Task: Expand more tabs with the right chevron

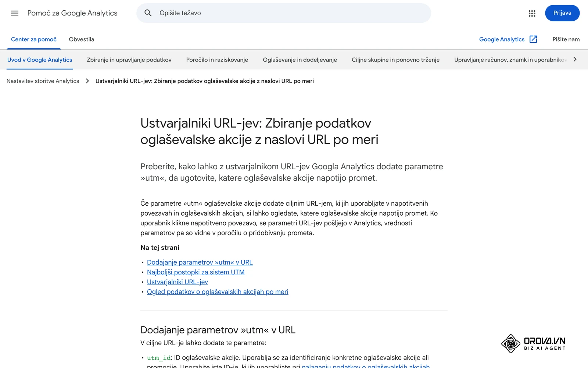Action: click(575, 59)
